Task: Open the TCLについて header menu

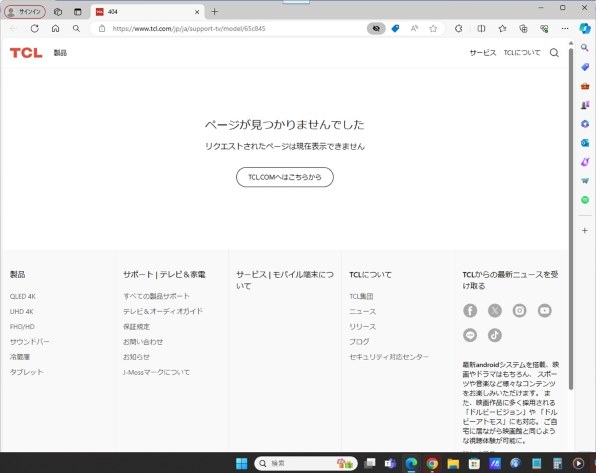Action: pyautogui.click(x=522, y=53)
